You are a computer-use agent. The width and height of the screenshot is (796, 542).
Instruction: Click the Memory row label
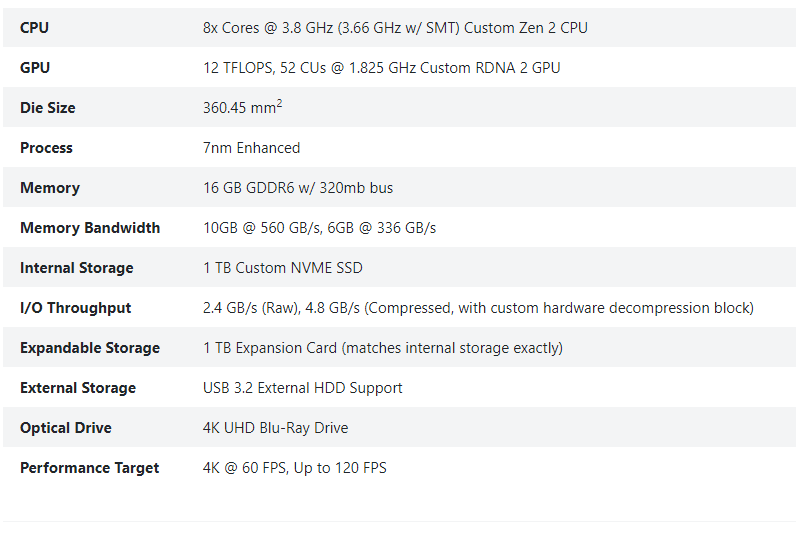point(50,188)
